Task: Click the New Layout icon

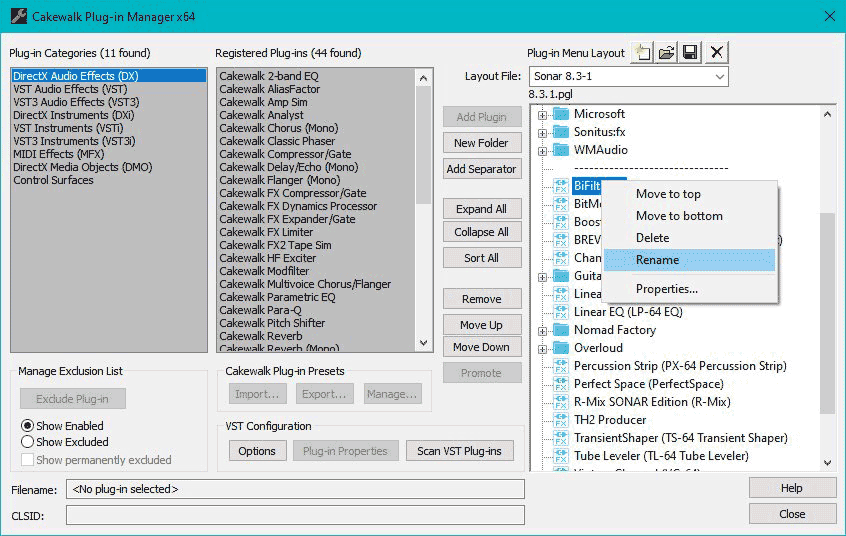Action: point(642,53)
